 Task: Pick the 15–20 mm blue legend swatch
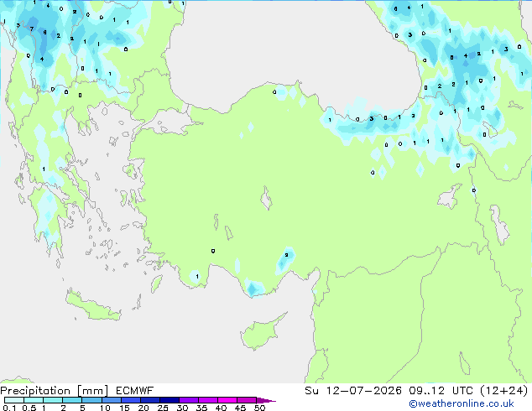[x=130, y=400]
